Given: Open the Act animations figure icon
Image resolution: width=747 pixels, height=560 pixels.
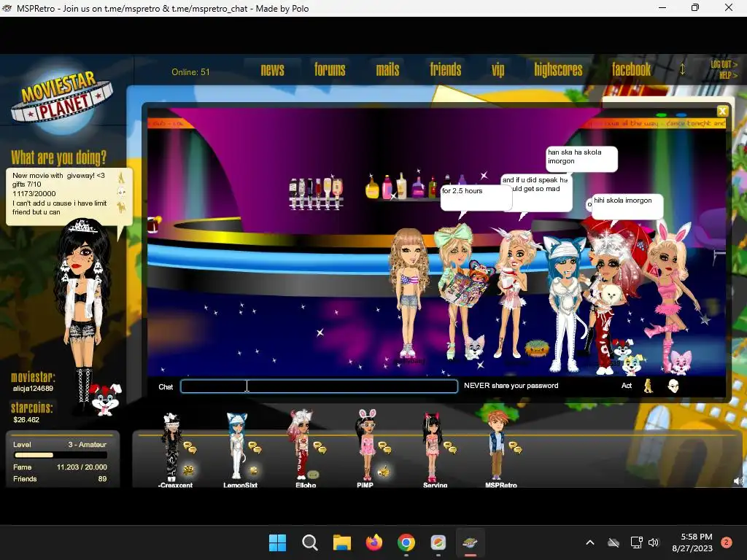Looking at the screenshot, I should point(649,386).
